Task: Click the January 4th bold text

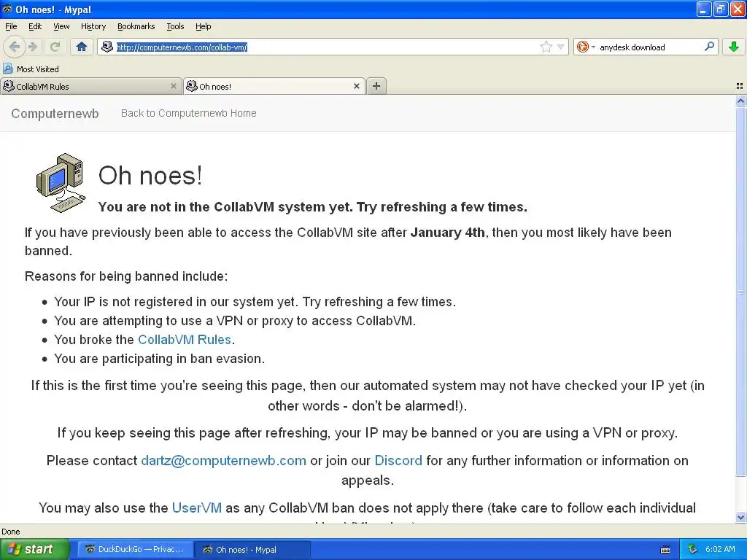Action: point(447,233)
